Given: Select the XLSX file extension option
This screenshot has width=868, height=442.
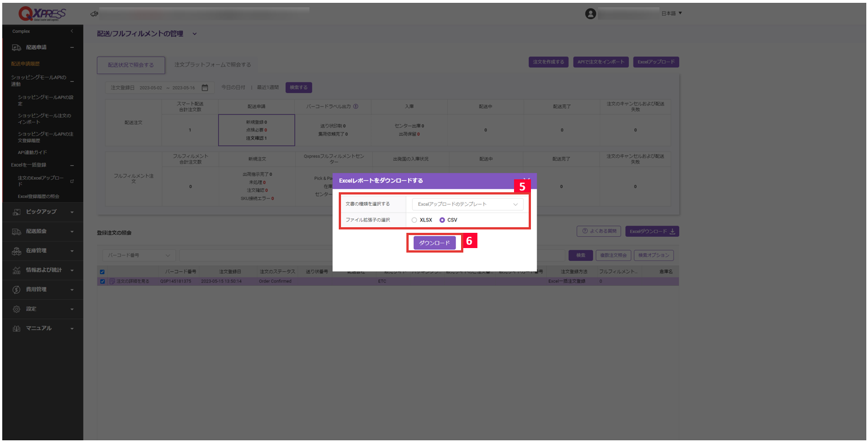Looking at the screenshot, I should click(415, 220).
